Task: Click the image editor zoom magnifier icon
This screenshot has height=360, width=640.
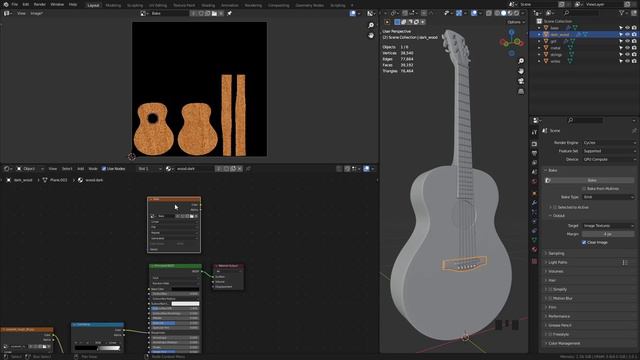Action: [371, 25]
